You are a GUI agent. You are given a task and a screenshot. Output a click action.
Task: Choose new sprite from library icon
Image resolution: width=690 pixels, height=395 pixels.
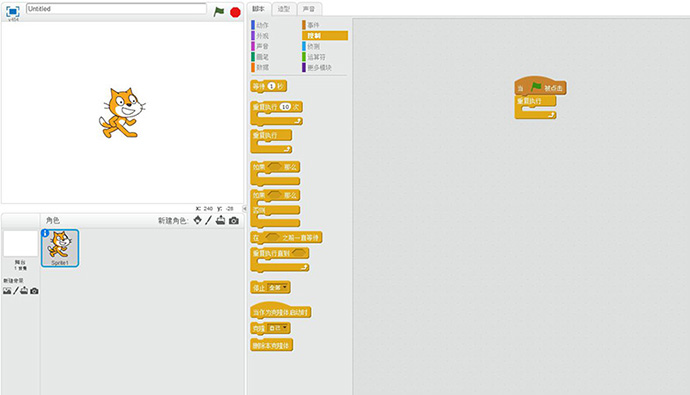tap(198, 220)
